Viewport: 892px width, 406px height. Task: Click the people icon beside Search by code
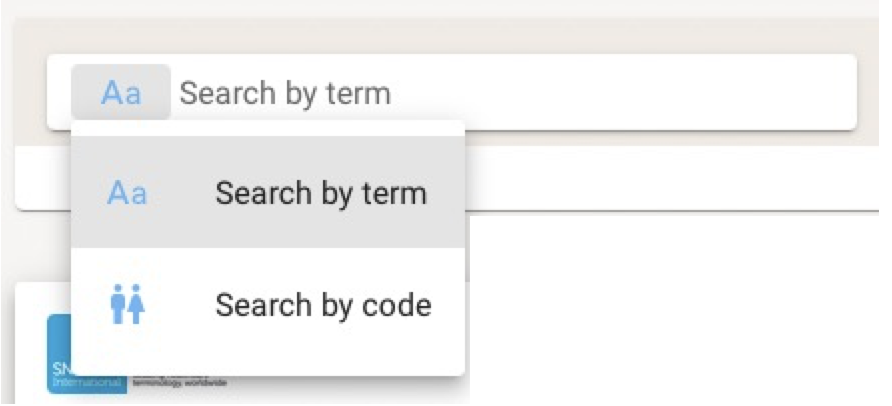127,304
